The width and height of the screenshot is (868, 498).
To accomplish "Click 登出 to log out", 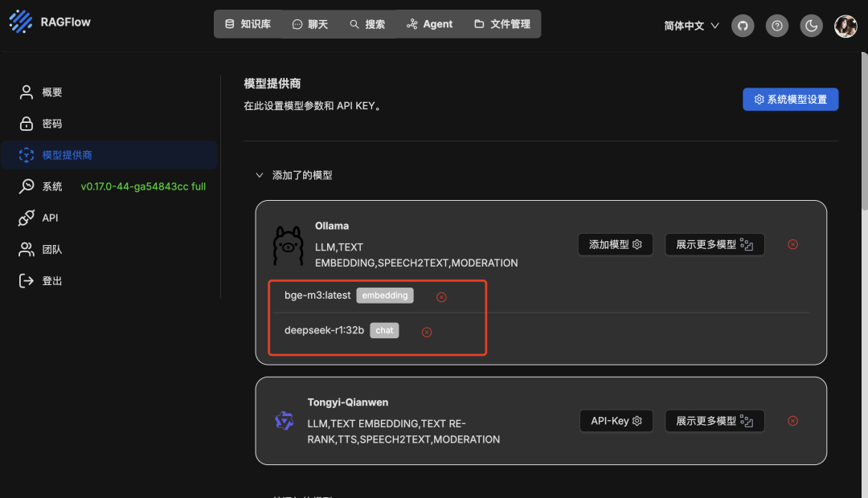I will [x=109, y=281].
